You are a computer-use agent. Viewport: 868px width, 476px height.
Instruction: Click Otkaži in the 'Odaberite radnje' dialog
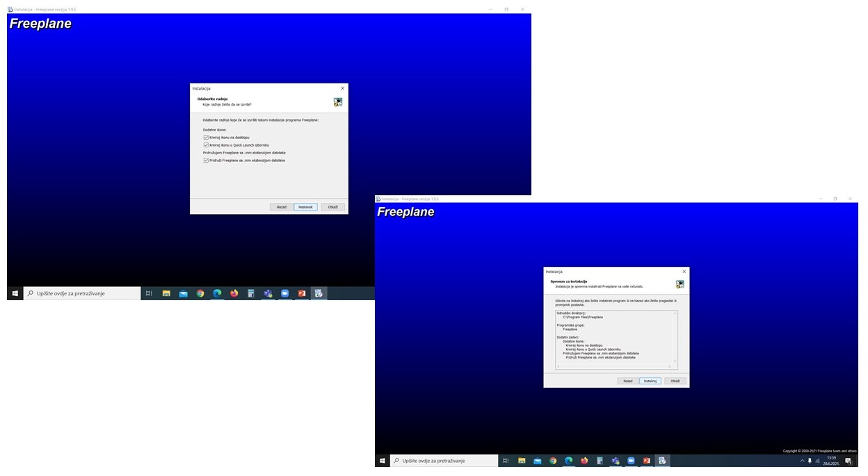pos(333,207)
